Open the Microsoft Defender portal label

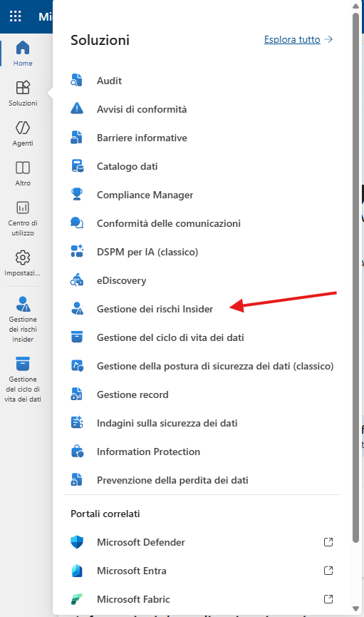pos(141,542)
